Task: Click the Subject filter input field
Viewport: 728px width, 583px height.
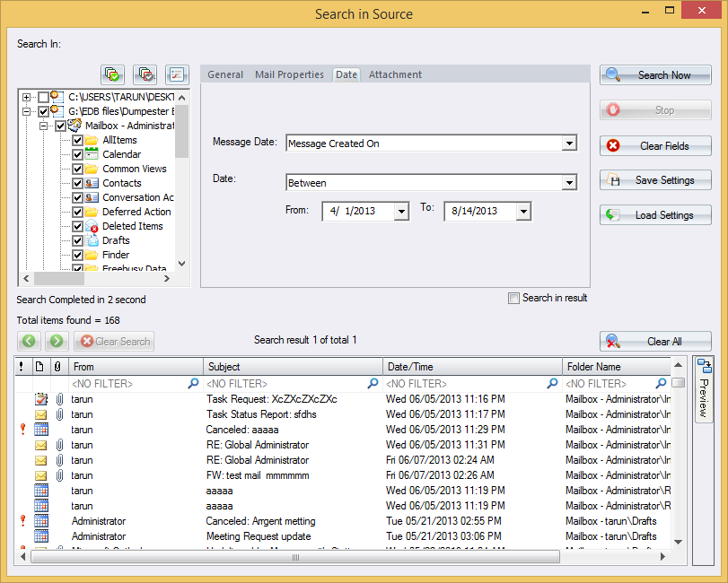Action: pos(287,382)
